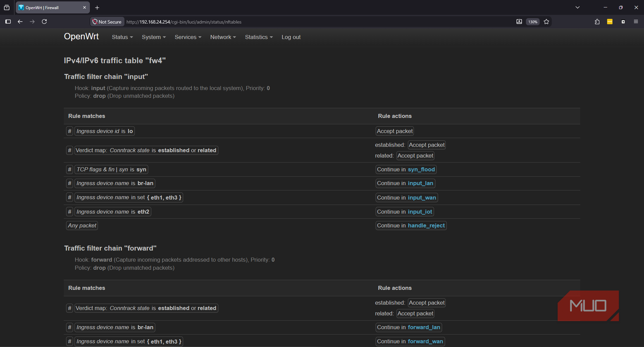The width and height of the screenshot is (644, 347).
Task: Click 'Ingress device id is lo' match
Action: pyautogui.click(x=105, y=131)
